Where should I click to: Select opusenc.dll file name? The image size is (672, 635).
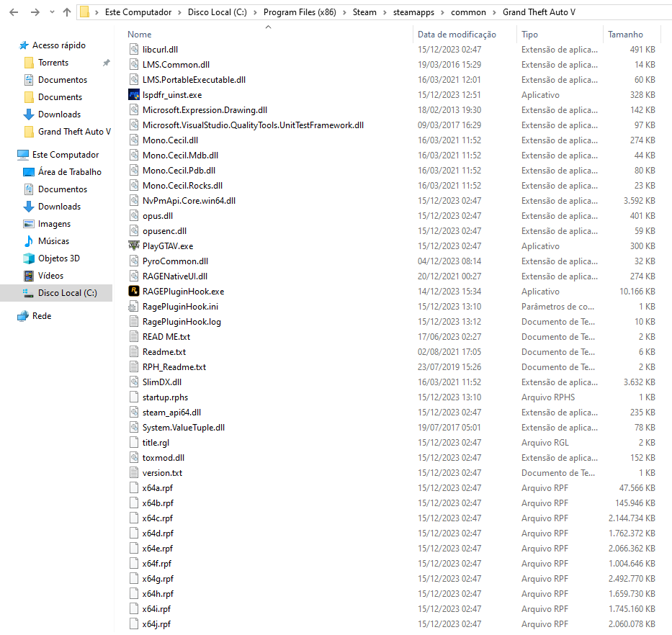tap(164, 231)
